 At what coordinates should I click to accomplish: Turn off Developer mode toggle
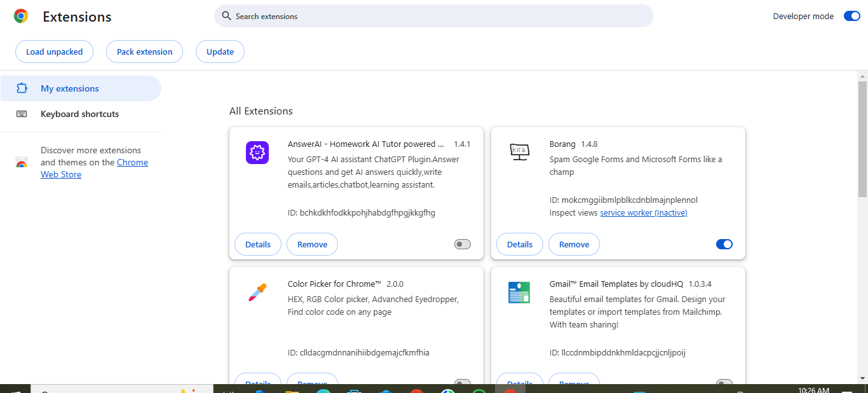[851, 16]
